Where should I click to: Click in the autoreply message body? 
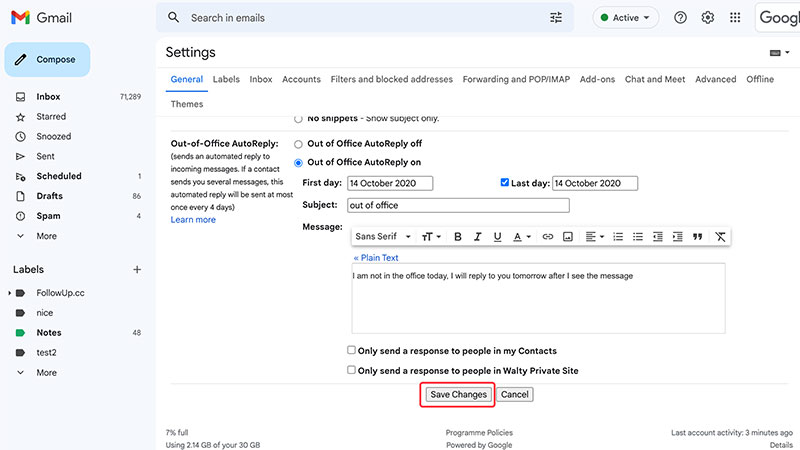(x=538, y=298)
